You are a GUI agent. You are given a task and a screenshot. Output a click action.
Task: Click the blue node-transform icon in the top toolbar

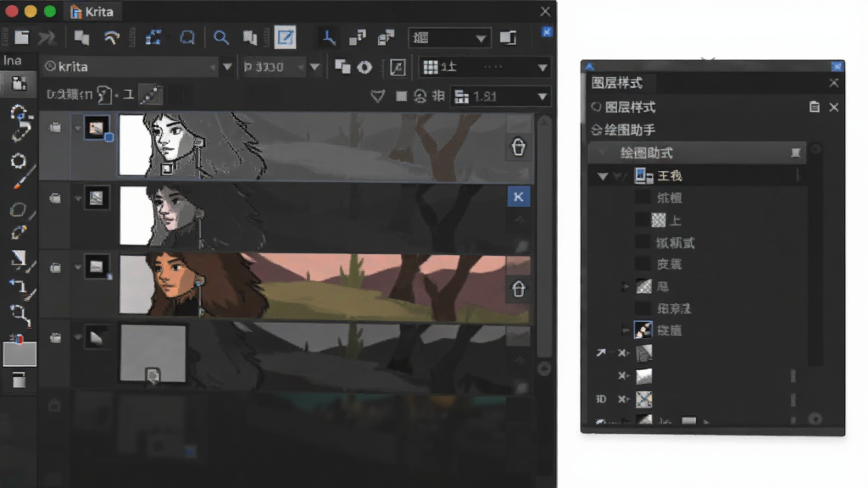(153, 37)
